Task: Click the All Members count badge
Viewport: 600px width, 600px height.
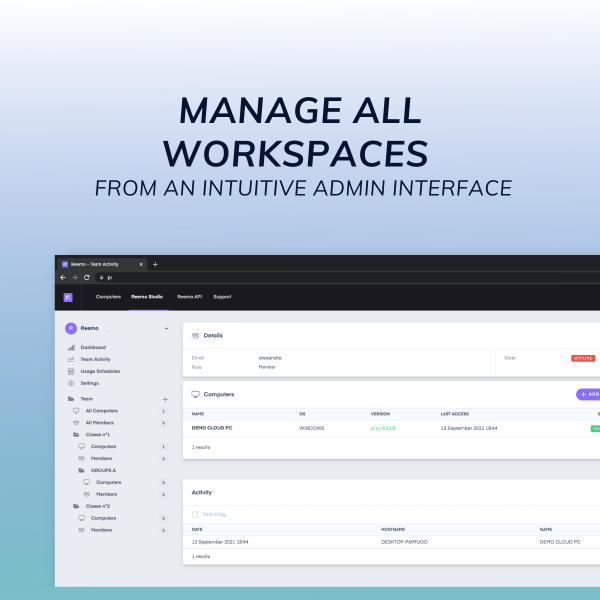Action: [163, 423]
